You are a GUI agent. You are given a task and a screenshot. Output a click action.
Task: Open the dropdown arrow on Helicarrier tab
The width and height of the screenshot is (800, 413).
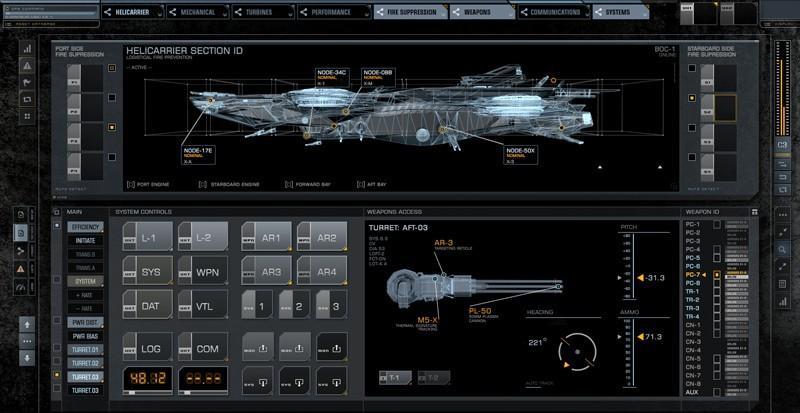click(x=161, y=15)
